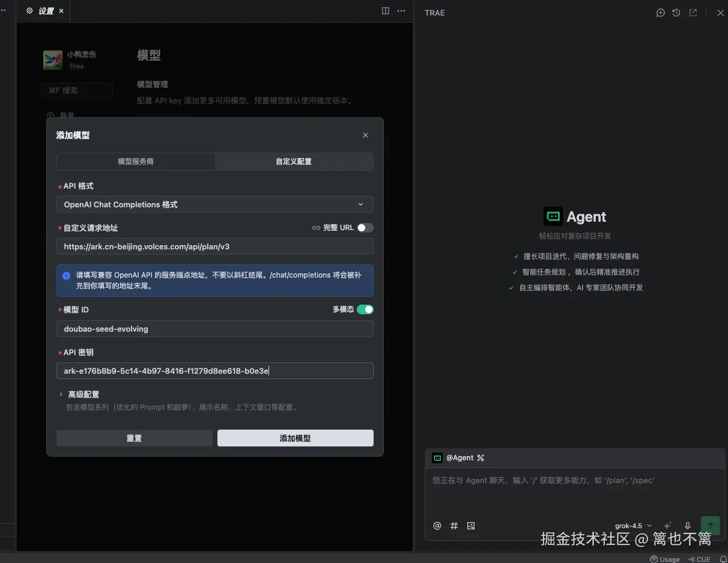Focus the API 密钥 input field
This screenshot has width=728, height=563.
pyautogui.click(x=215, y=371)
